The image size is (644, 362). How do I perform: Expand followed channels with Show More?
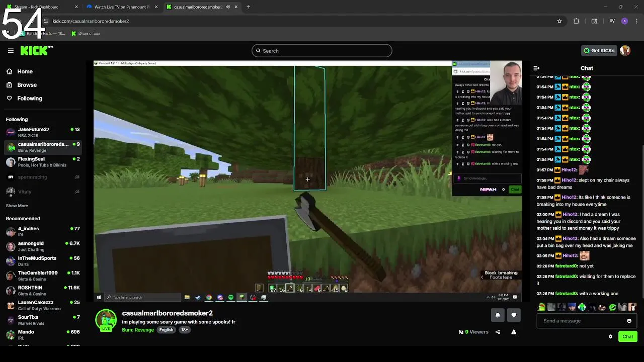17,206
